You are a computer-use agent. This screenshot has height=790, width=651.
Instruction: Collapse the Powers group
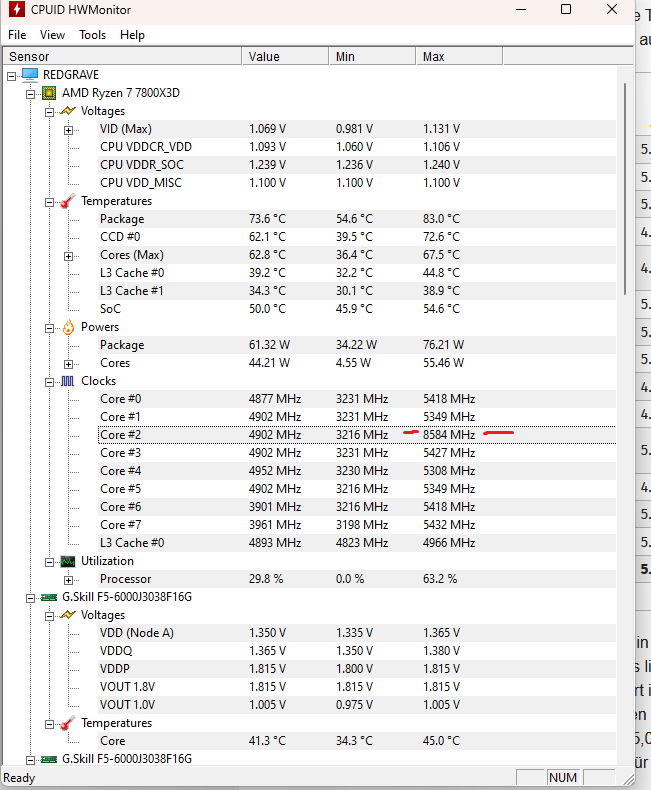[x=49, y=328]
